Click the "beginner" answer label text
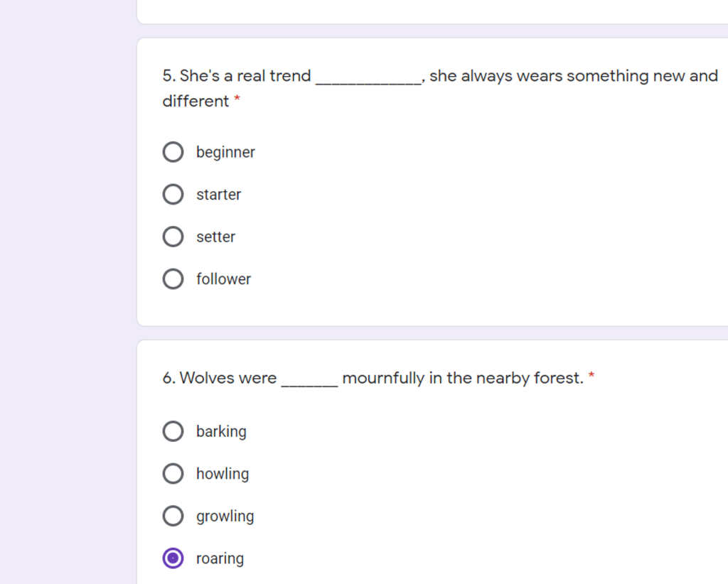This screenshot has height=584, width=728. tap(225, 153)
